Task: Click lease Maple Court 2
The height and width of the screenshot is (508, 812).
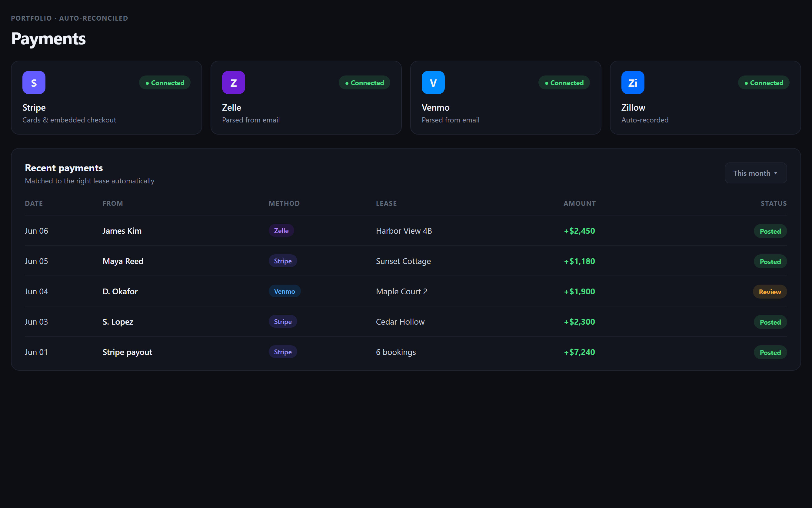Action: [x=402, y=291]
